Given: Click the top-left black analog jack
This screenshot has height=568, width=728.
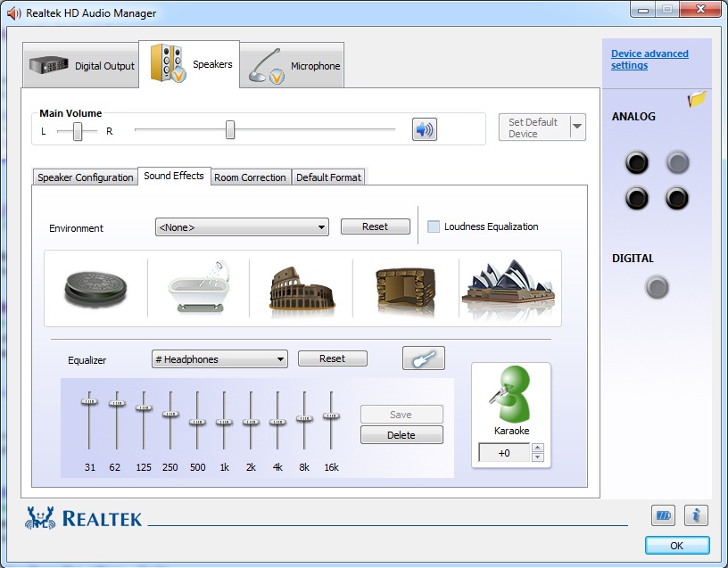Looking at the screenshot, I should pos(636,162).
